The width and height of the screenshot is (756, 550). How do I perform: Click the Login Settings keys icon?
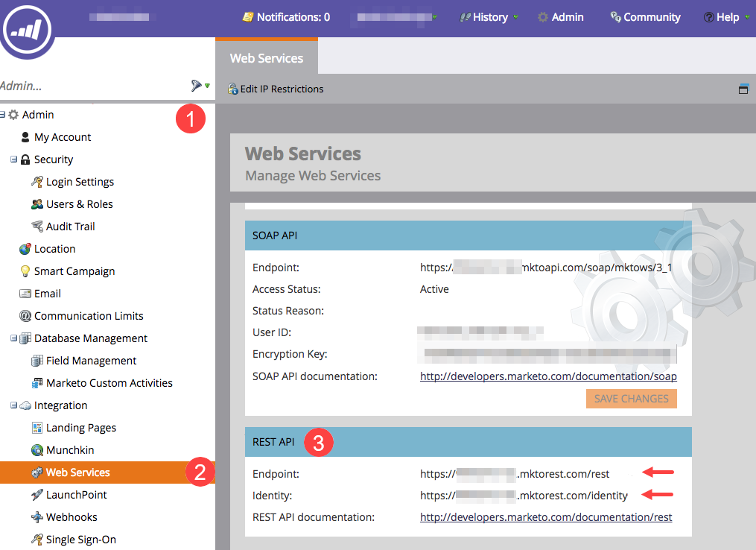click(x=37, y=182)
